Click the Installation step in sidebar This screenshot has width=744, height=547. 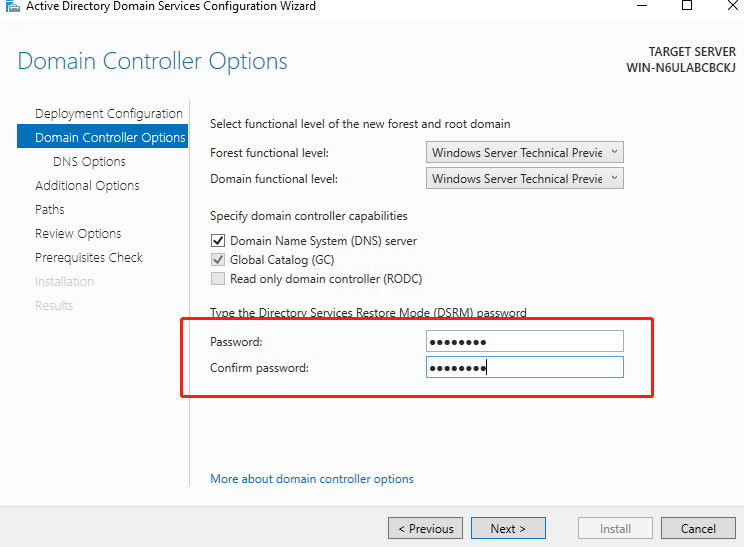tap(65, 281)
